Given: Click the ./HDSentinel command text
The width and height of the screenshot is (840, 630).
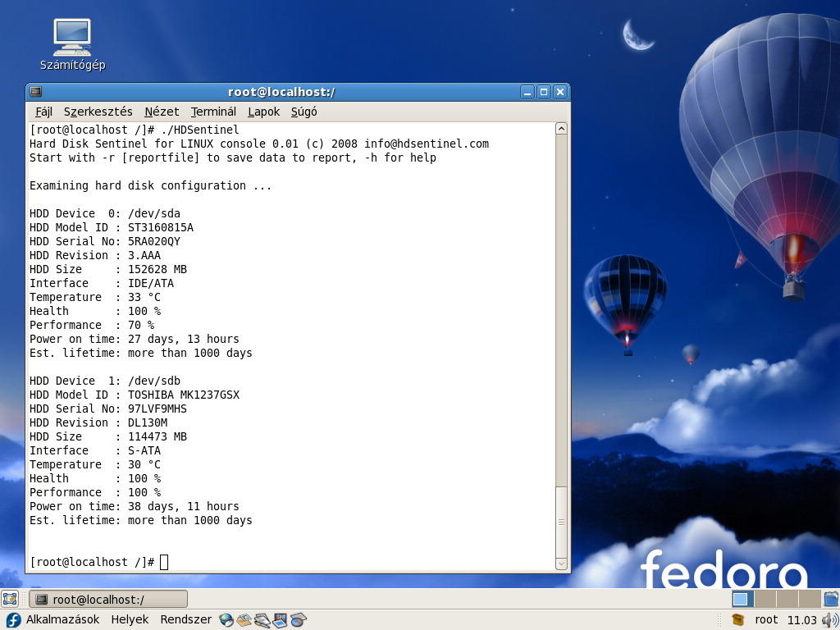Looking at the screenshot, I should pyautogui.click(x=200, y=130).
